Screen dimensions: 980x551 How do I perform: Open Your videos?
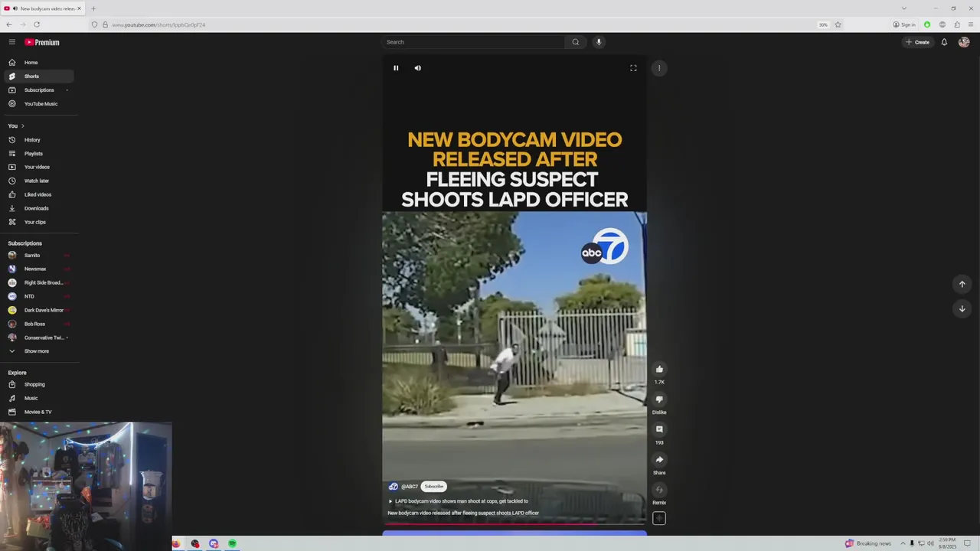tap(38, 167)
